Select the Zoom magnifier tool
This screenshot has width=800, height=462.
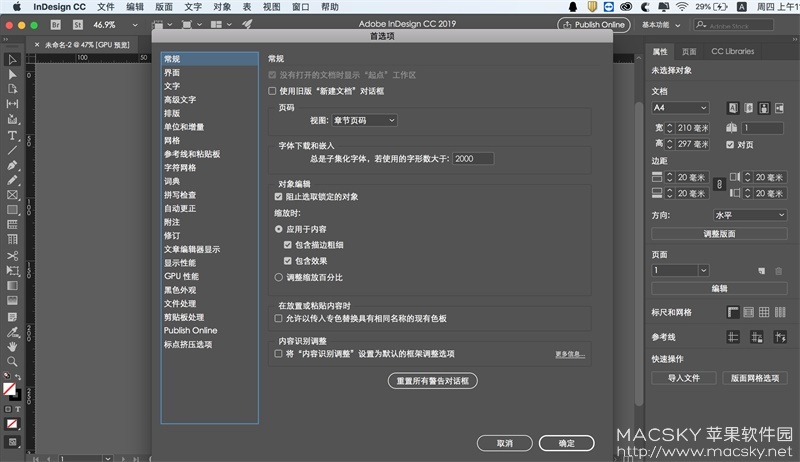click(12, 362)
